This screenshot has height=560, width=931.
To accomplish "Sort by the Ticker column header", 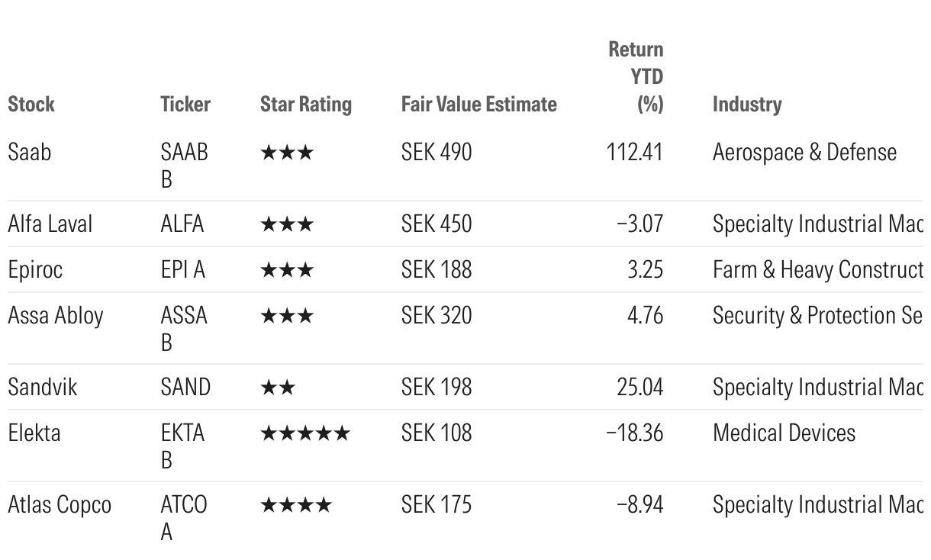I will pyautogui.click(x=185, y=105).
